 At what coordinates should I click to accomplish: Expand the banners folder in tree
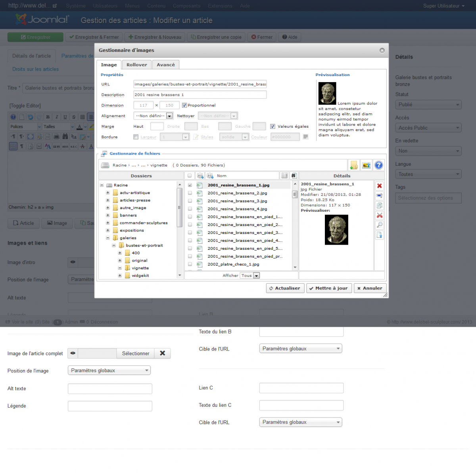click(107, 215)
